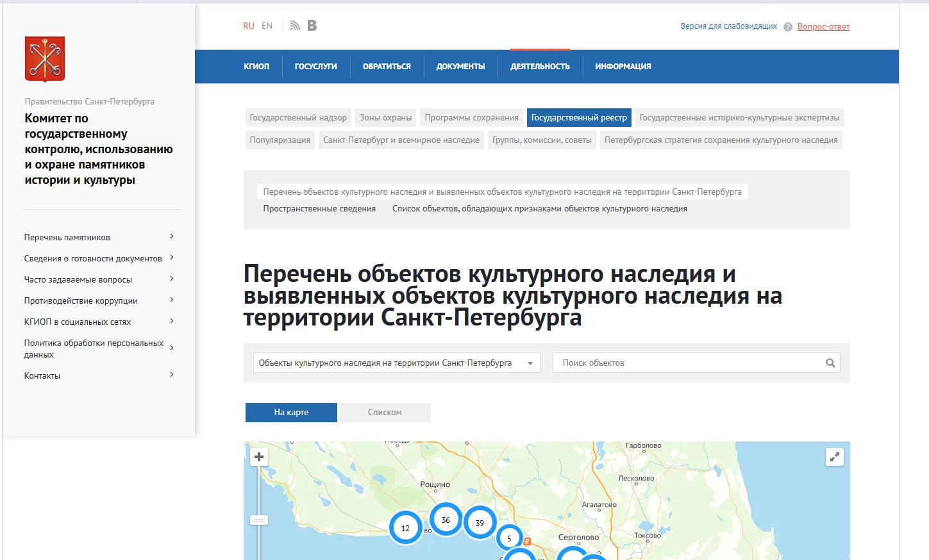This screenshot has height=560, width=929.
Task: Open map cluster marker 5
Action: [x=509, y=538]
